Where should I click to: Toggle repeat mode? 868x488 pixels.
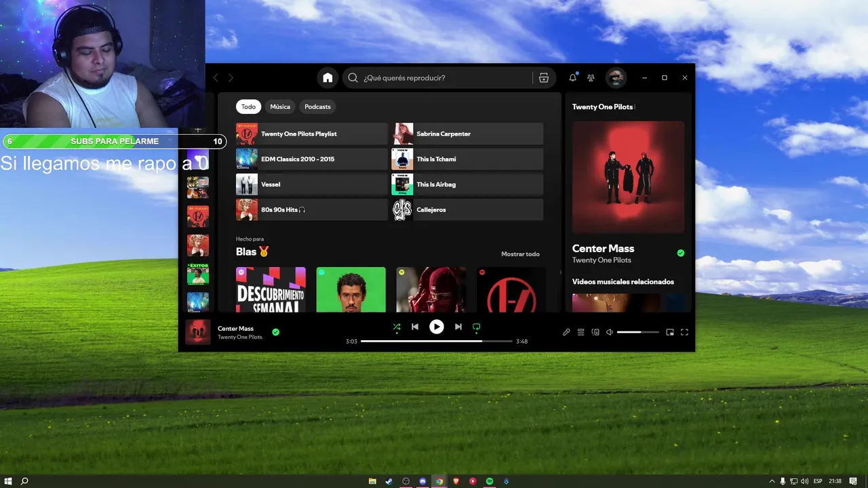[476, 327]
